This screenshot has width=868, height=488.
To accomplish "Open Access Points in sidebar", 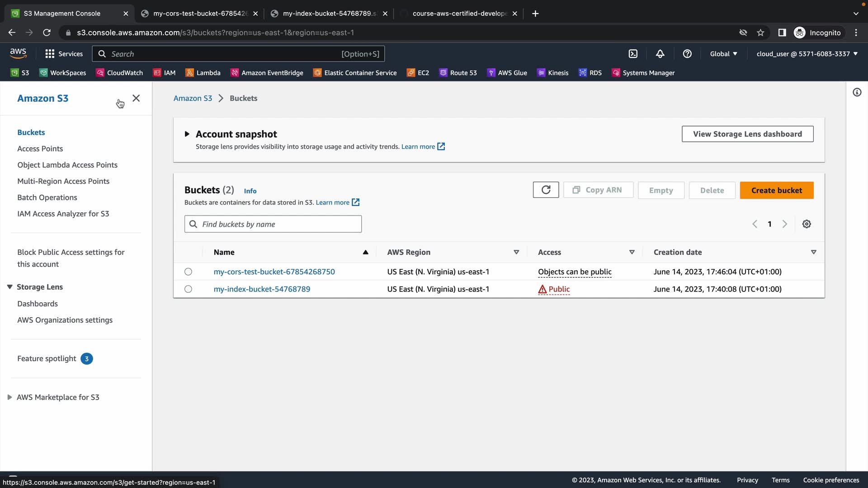I will 40,149.
